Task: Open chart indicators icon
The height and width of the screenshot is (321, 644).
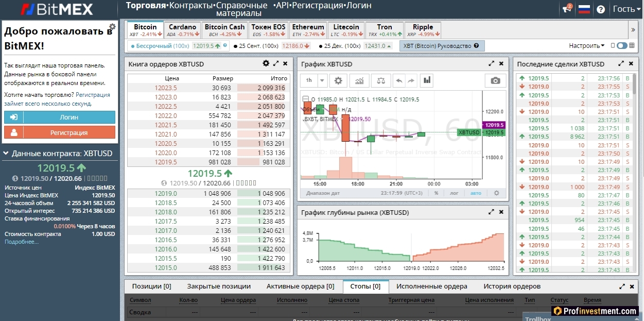Action: tap(359, 80)
